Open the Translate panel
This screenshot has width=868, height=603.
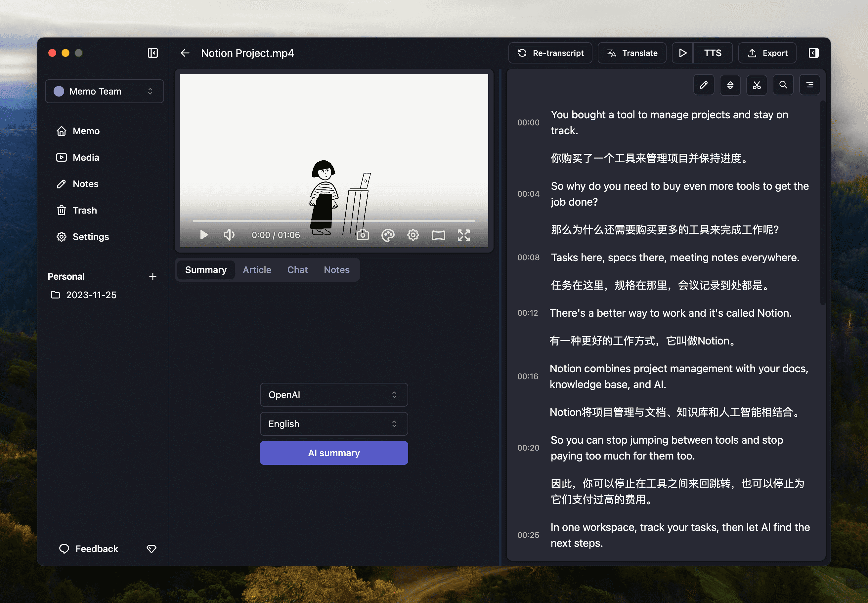(632, 53)
